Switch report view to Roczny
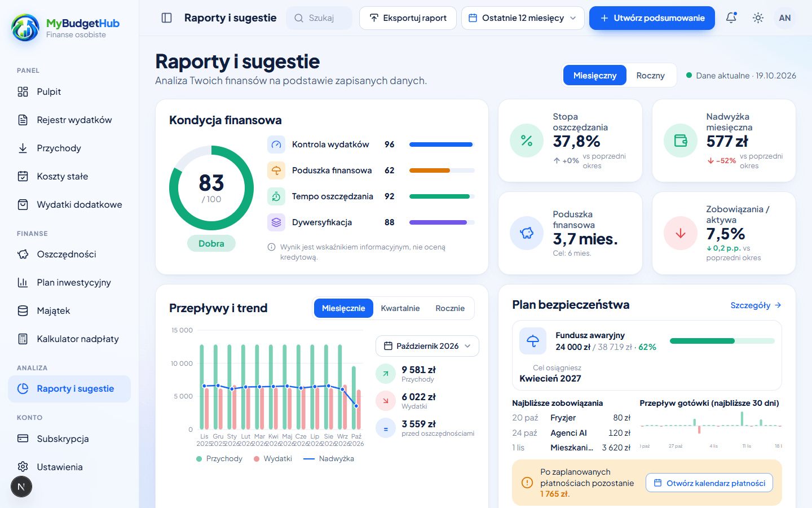812x508 pixels. tap(650, 76)
